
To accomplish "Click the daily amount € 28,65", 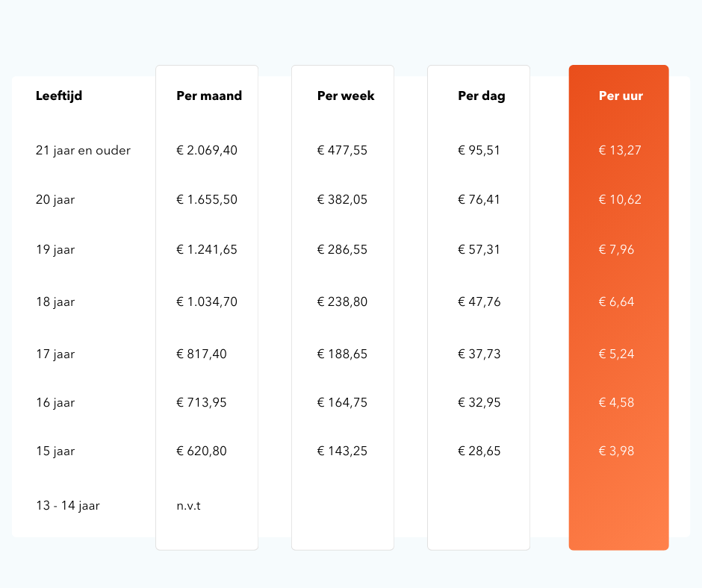I will pos(479,451).
